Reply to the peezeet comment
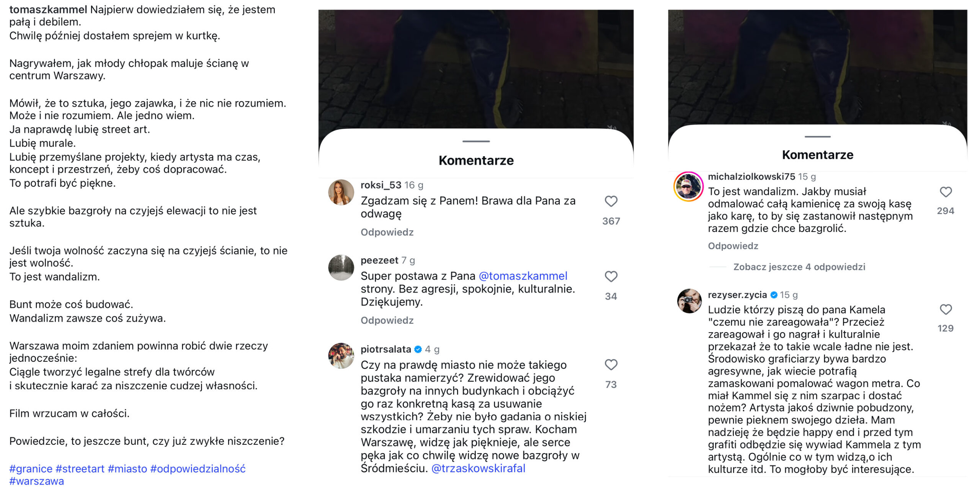 click(x=387, y=320)
